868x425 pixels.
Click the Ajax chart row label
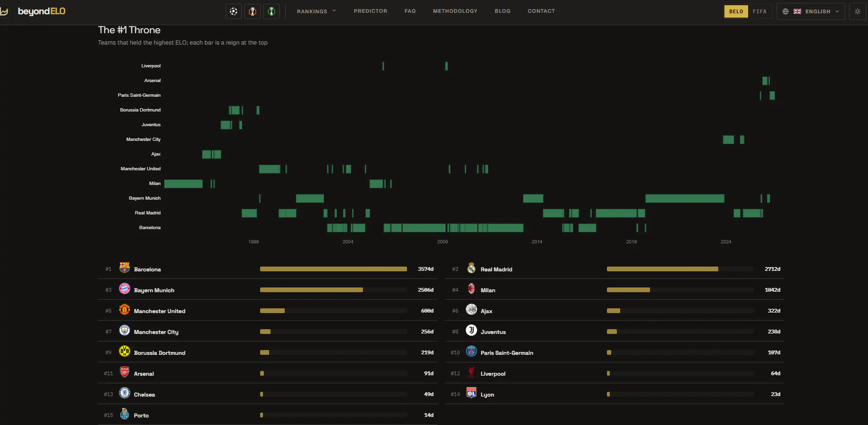click(156, 154)
